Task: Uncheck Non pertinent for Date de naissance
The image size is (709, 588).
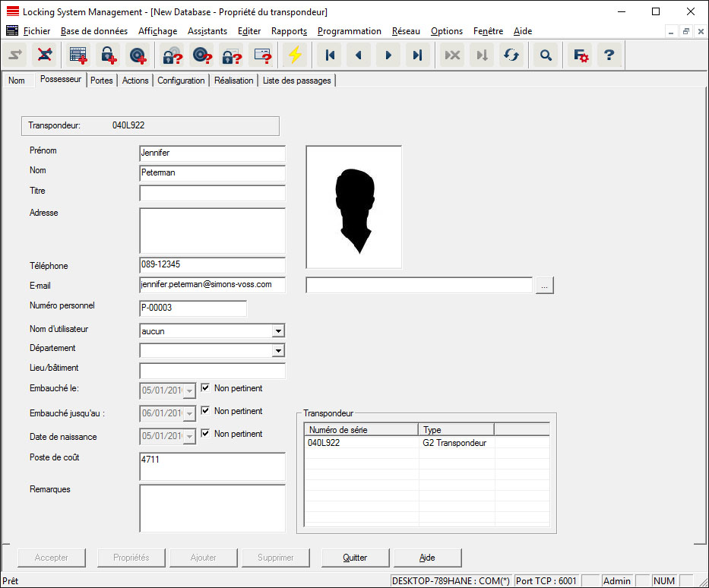Action: click(x=205, y=434)
